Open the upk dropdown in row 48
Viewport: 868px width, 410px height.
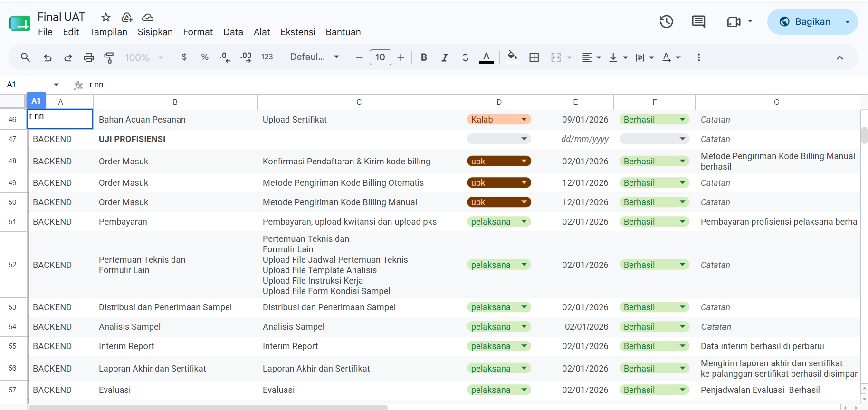coord(499,162)
